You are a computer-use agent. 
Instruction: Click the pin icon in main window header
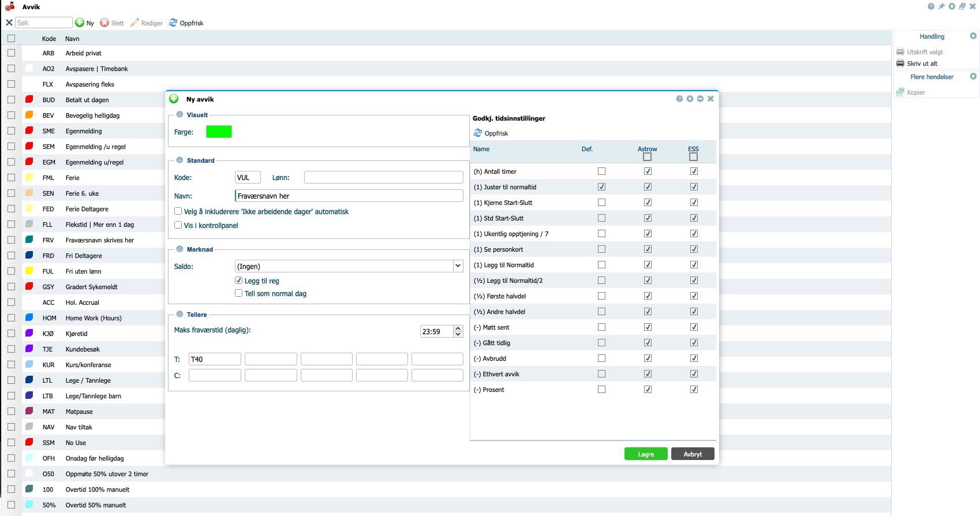click(x=941, y=6)
